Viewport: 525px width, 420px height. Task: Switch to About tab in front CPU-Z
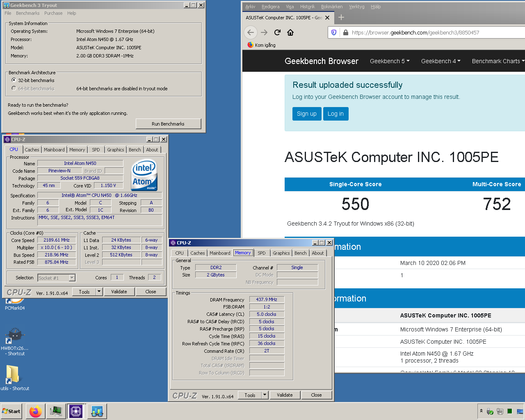(x=318, y=253)
